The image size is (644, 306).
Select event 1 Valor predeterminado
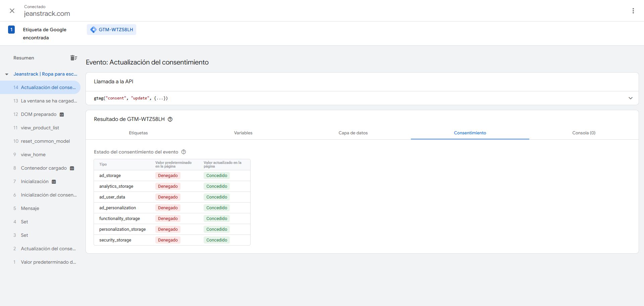point(40,262)
